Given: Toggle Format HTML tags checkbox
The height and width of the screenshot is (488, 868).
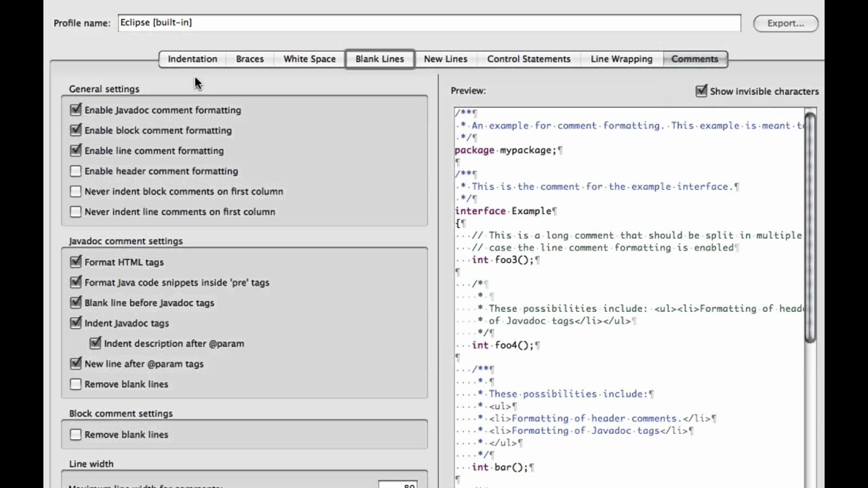Looking at the screenshot, I should (75, 262).
